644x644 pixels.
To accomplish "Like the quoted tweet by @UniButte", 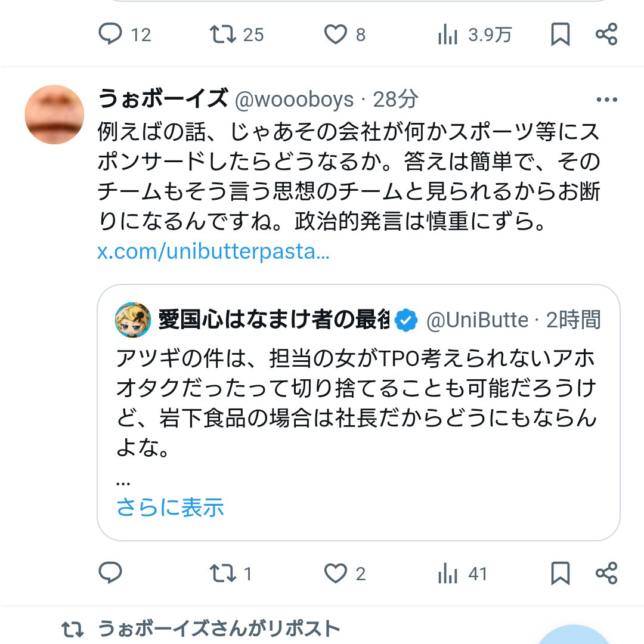I will pyautogui.click(x=336, y=574).
